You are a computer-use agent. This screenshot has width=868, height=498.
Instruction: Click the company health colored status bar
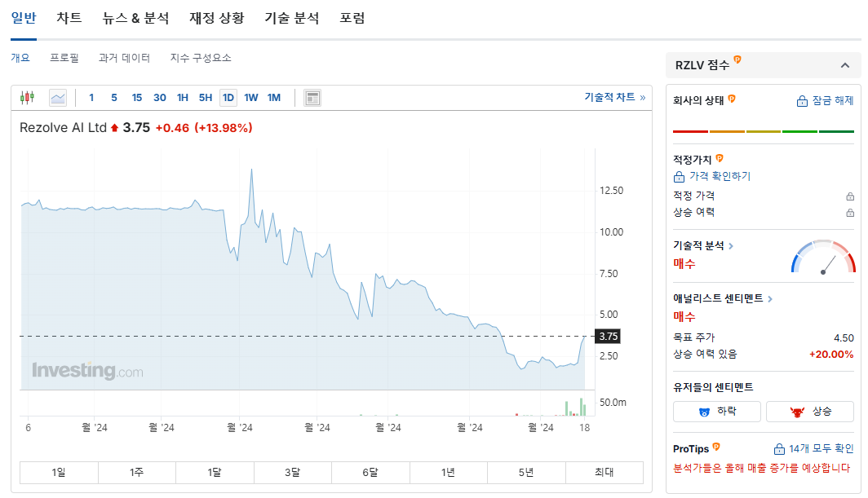[x=764, y=132]
